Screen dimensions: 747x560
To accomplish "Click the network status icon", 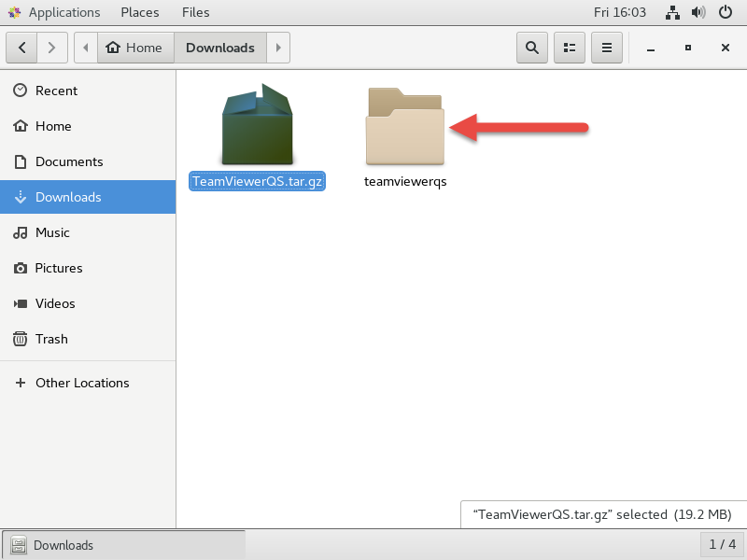I will pos(672,12).
